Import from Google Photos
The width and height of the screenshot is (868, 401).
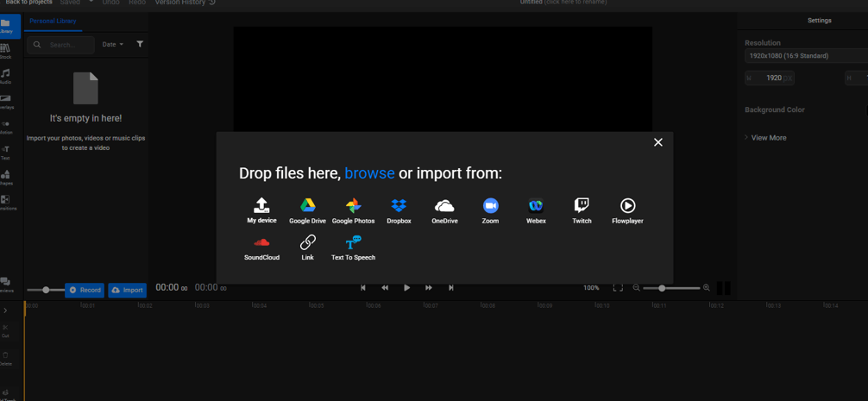353,210
